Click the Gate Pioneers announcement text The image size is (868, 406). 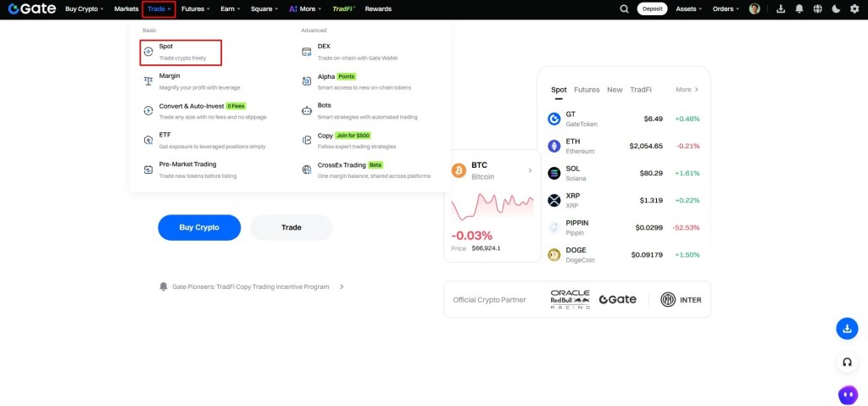coord(251,287)
